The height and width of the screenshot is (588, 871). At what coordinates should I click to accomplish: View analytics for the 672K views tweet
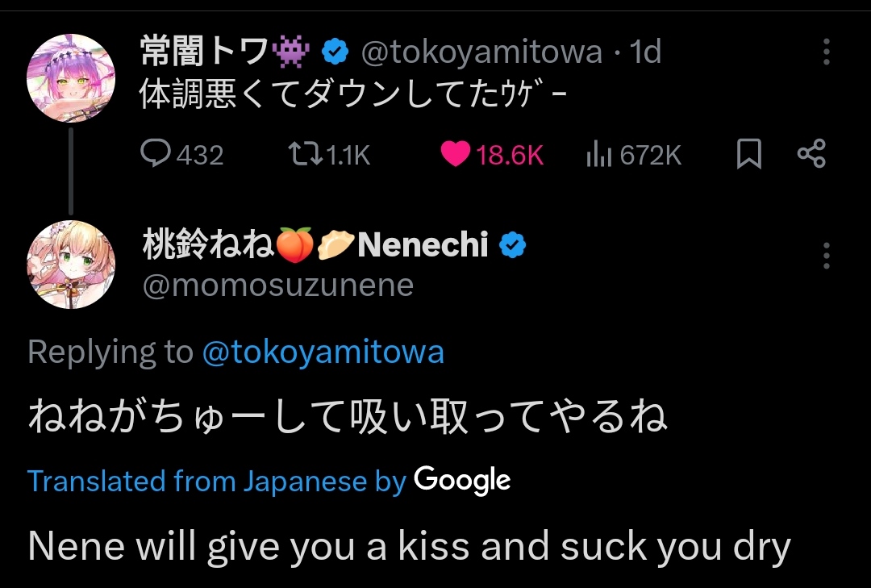pyautogui.click(x=598, y=154)
